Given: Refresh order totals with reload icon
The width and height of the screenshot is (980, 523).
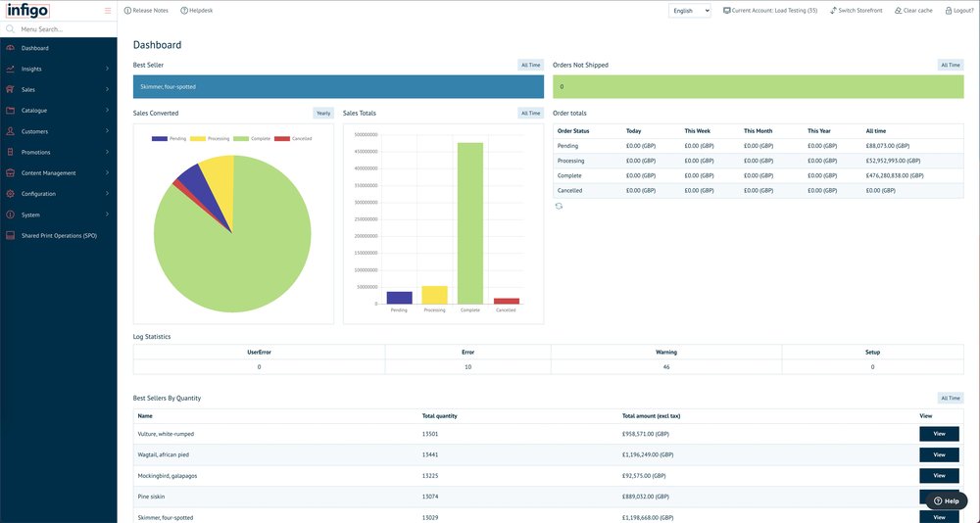Looking at the screenshot, I should (x=559, y=206).
